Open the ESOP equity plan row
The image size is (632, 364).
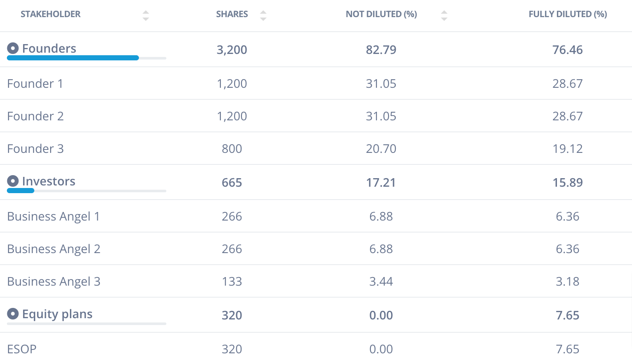[22, 349]
